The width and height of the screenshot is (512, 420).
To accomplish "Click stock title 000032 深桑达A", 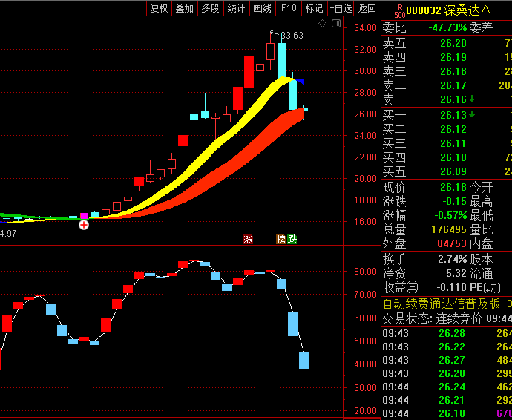I will (448, 10).
